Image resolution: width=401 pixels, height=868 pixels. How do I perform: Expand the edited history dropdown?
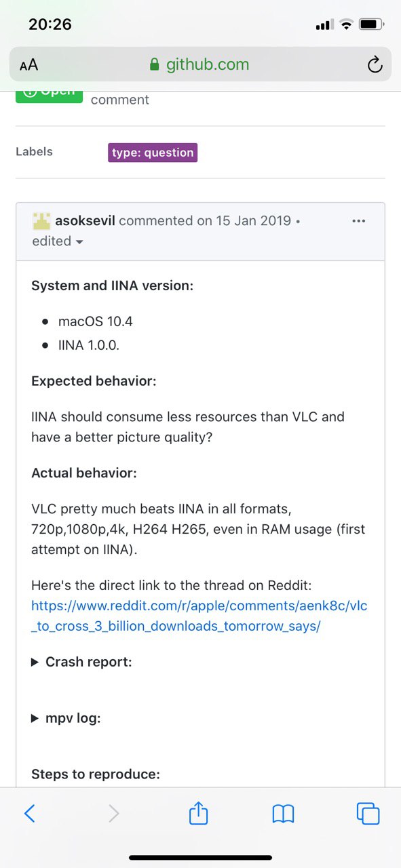tap(58, 241)
